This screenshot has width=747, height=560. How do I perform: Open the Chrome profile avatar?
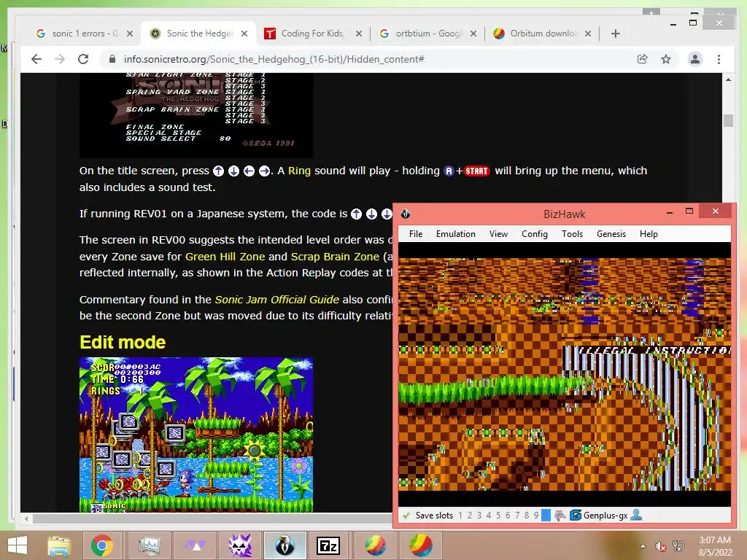(695, 59)
